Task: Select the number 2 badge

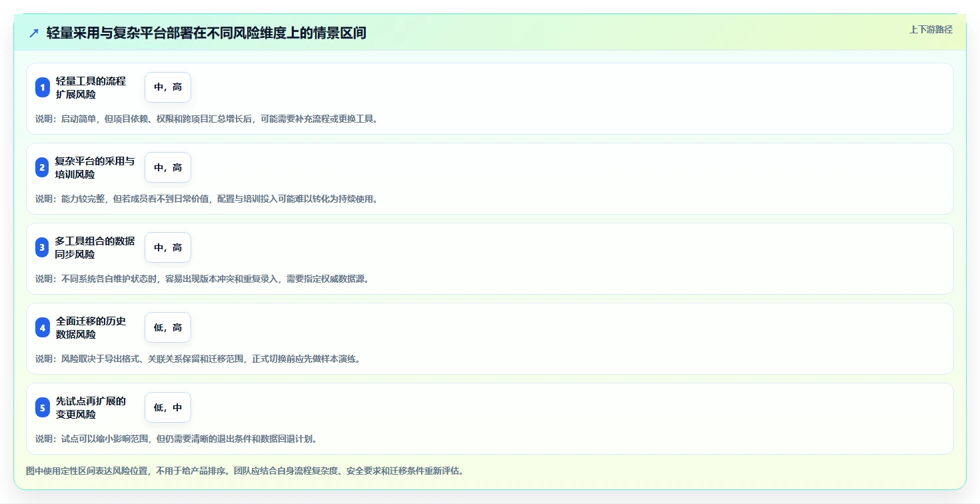Action: [x=43, y=167]
